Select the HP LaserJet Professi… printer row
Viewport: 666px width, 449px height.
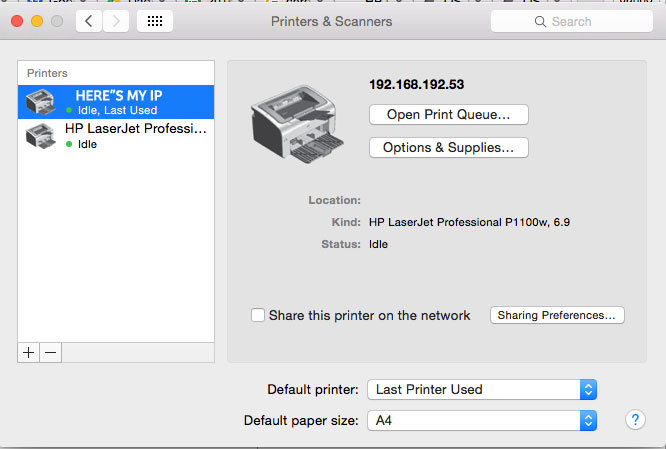(116, 136)
